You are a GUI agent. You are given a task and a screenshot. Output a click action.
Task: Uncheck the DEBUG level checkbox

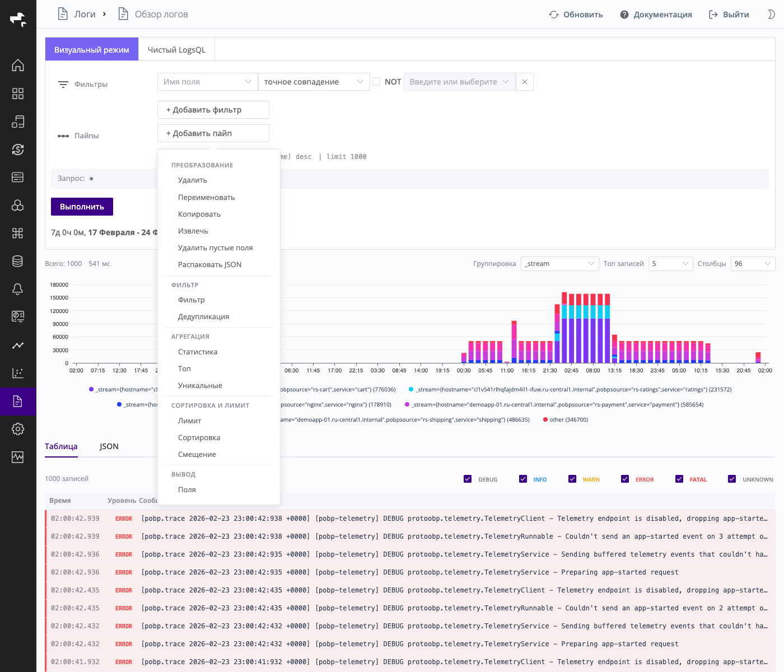(x=468, y=479)
